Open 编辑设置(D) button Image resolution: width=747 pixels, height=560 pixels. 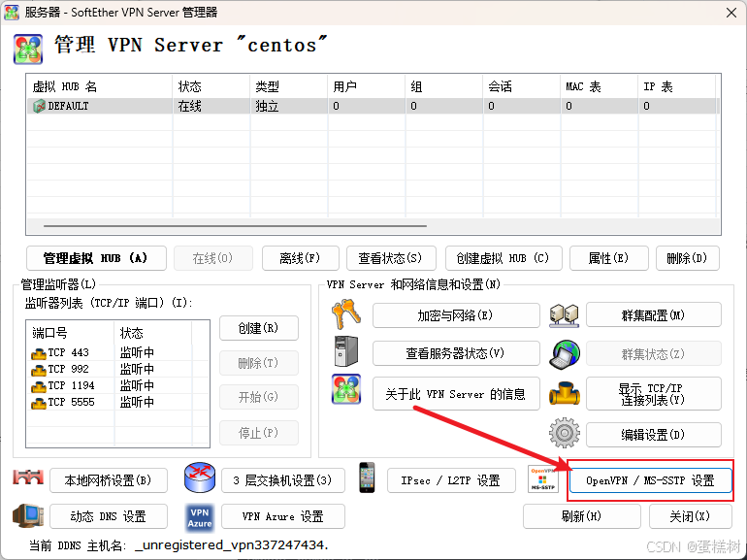tap(654, 435)
